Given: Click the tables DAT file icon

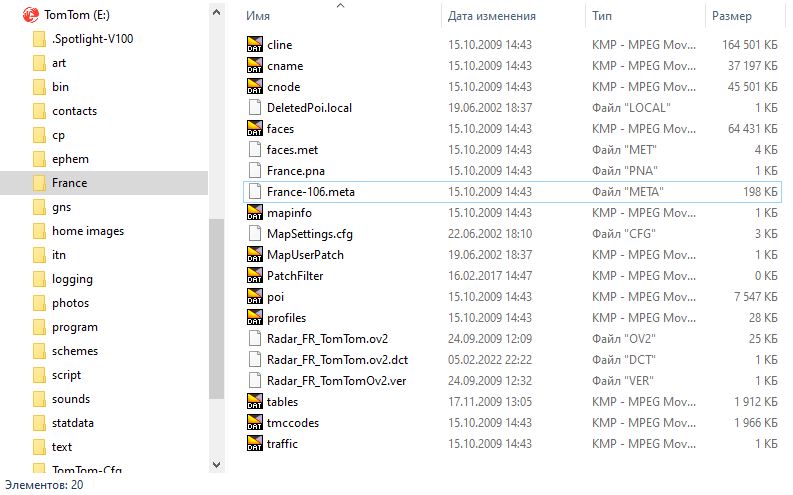Looking at the screenshot, I should point(255,401).
